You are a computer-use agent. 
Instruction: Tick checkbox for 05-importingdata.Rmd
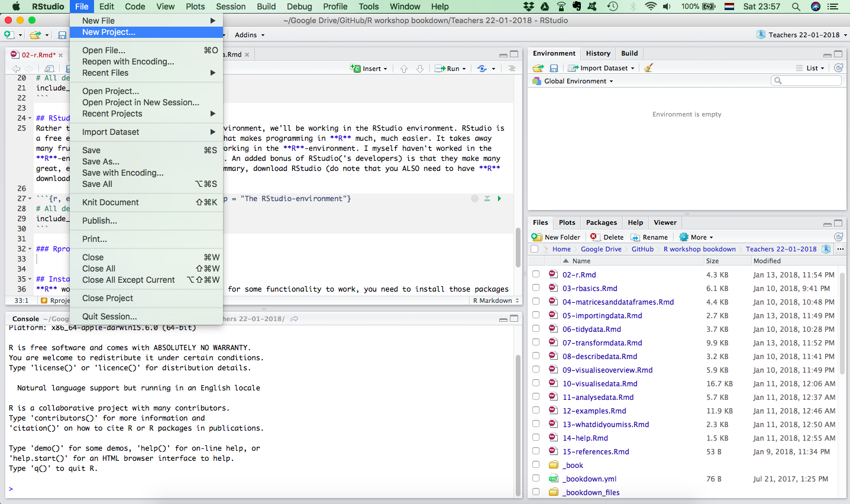point(536,315)
